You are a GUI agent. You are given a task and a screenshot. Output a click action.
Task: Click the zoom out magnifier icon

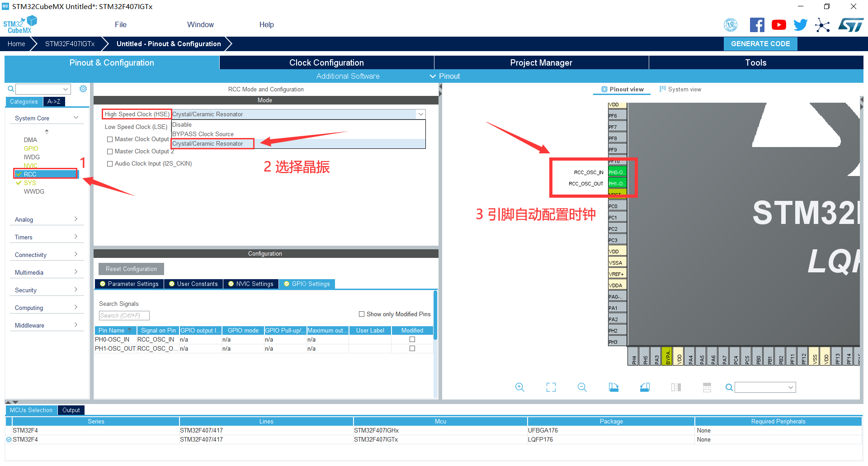click(x=582, y=387)
